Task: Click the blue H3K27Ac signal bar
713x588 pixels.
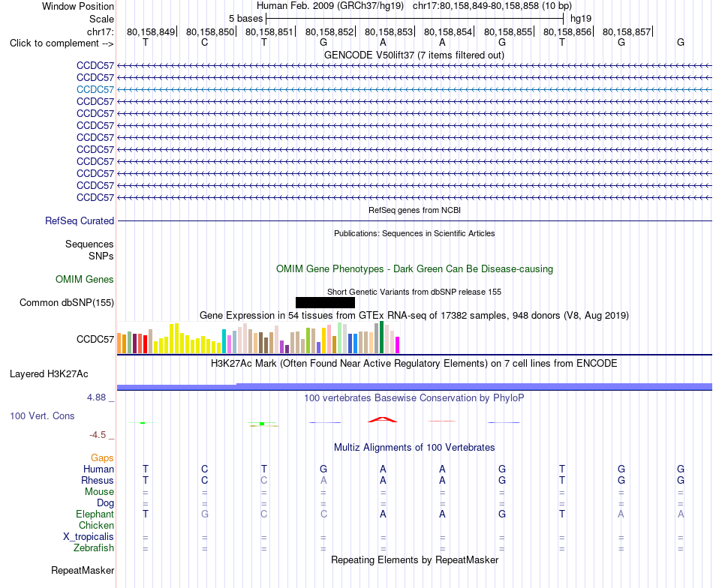Action: [x=414, y=387]
